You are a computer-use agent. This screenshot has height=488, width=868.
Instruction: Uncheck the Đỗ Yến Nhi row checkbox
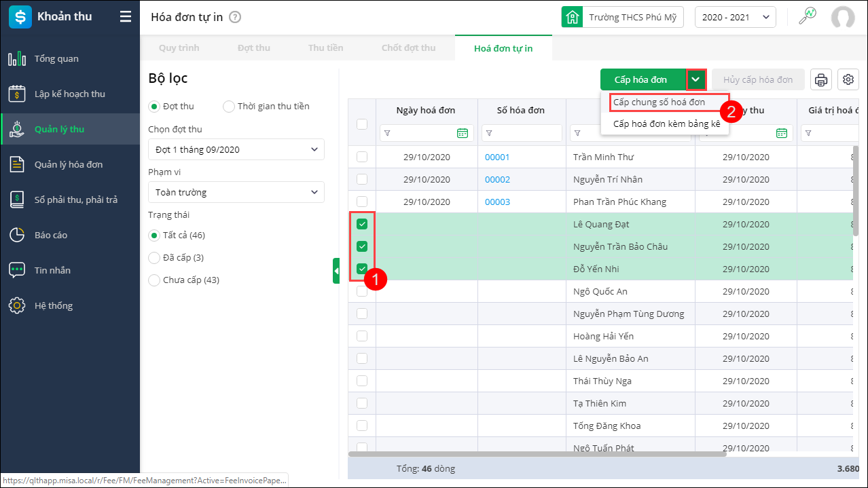point(362,269)
